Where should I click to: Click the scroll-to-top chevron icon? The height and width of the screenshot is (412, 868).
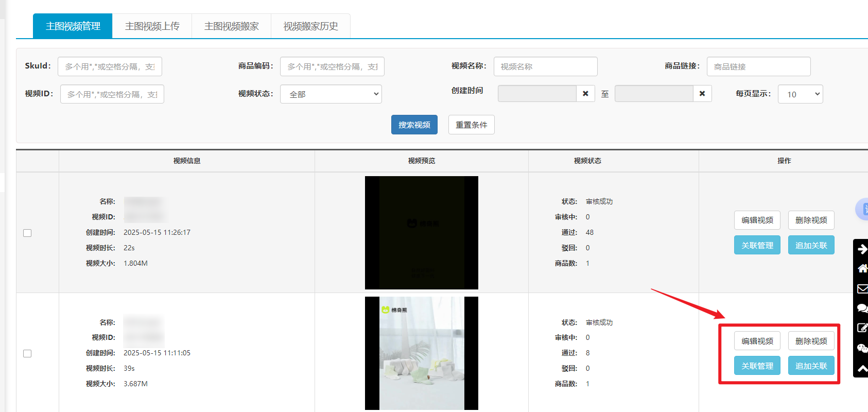(x=862, y=368)
